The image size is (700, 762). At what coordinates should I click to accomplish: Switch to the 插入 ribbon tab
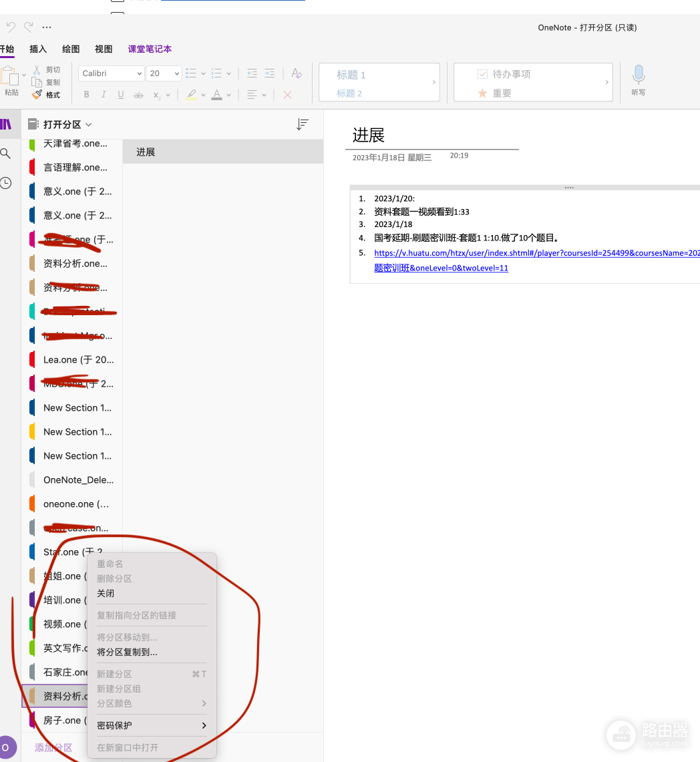[38, 49]
